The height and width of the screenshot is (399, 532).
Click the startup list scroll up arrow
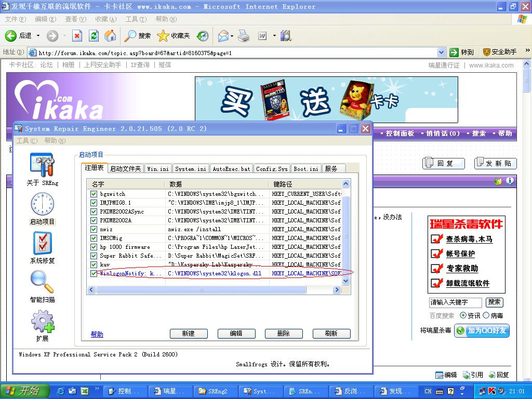tap(345, 184)
